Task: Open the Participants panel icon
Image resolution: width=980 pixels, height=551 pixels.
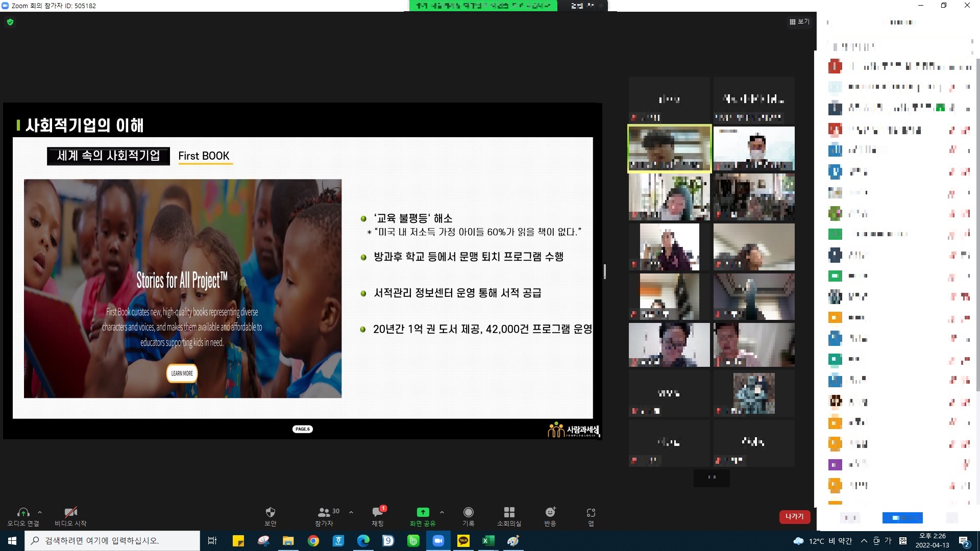Action: (x=324, y=512)
